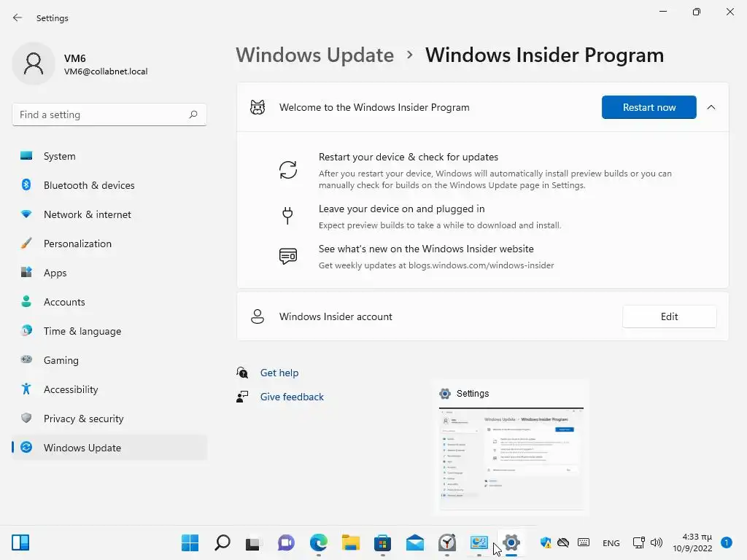Click the Settings gear on taskbar
Image resolution: width=747 pixels, height=560 pixels.
point(511,542)
